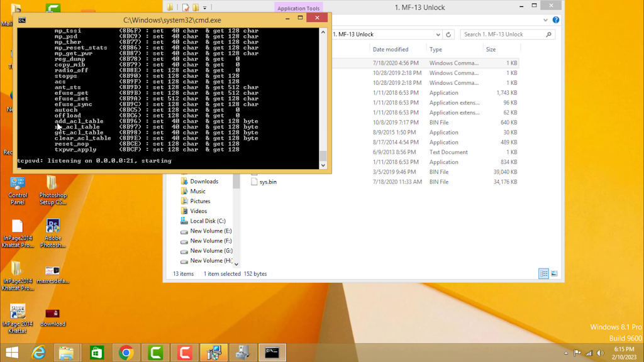This screenshot has width=644, height=362.
Task: Click the navigation pane scroll down arrow
Action: coord(236,265)
